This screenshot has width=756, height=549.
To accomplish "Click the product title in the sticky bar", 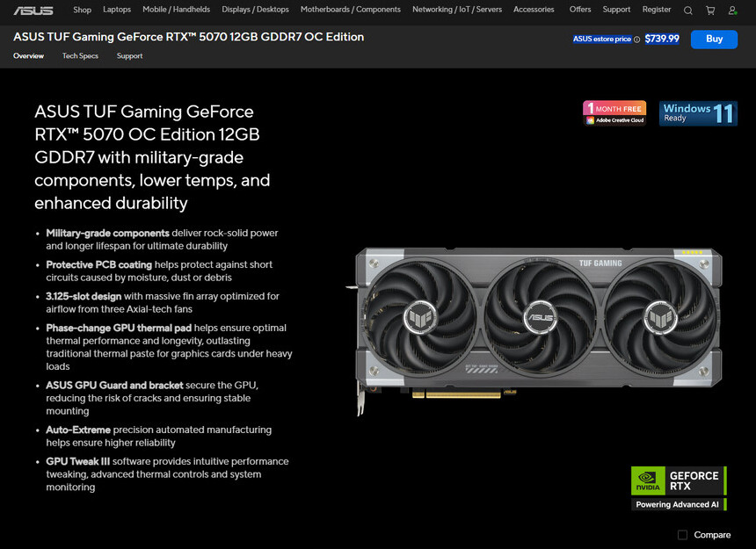I will point(188,37).
